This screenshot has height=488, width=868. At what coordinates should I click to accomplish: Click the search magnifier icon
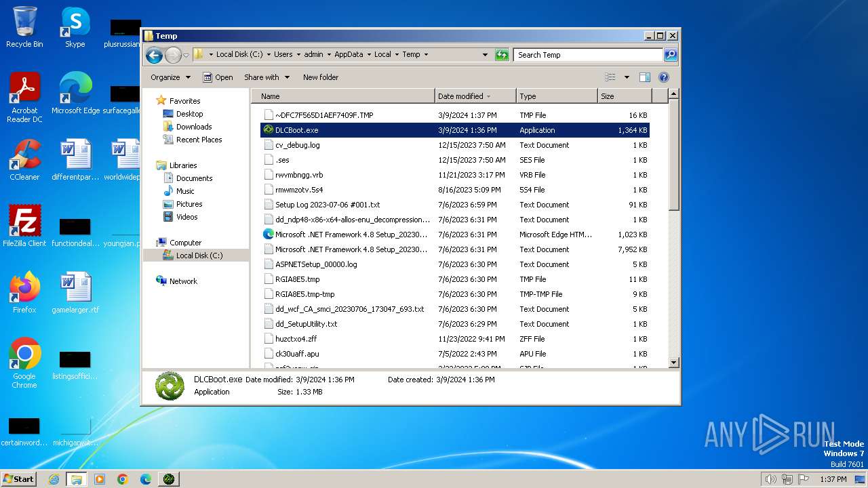coord(670,55)
